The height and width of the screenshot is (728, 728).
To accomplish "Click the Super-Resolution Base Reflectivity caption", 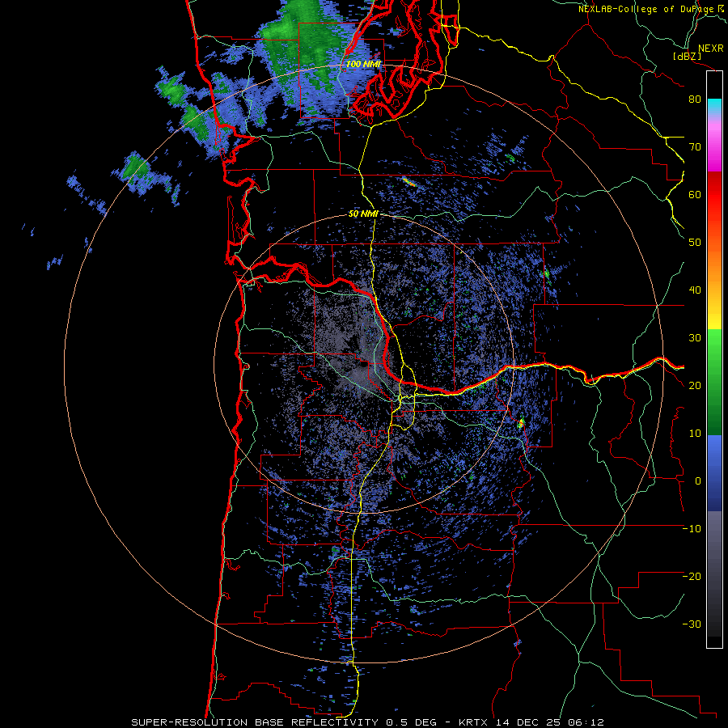I will tap(368, 722).
